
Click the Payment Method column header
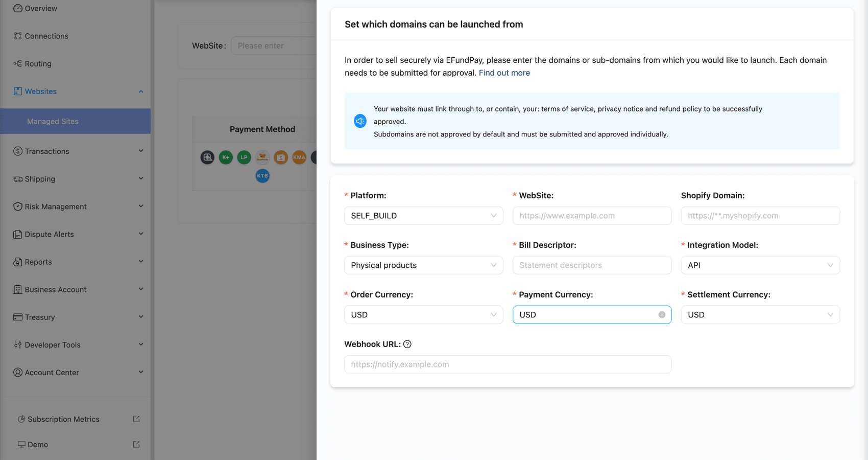click(262, 129)
